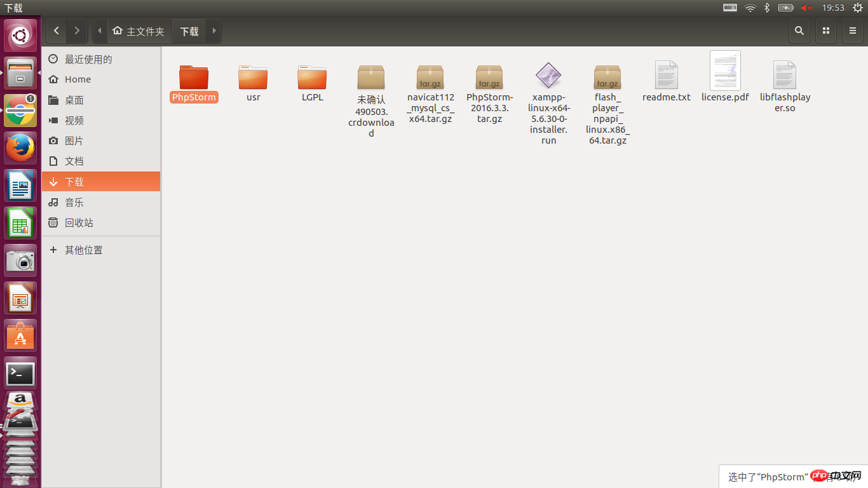Open 桌面 in sidebar
This screenshot has width=868, height=488.
(101, 100)
